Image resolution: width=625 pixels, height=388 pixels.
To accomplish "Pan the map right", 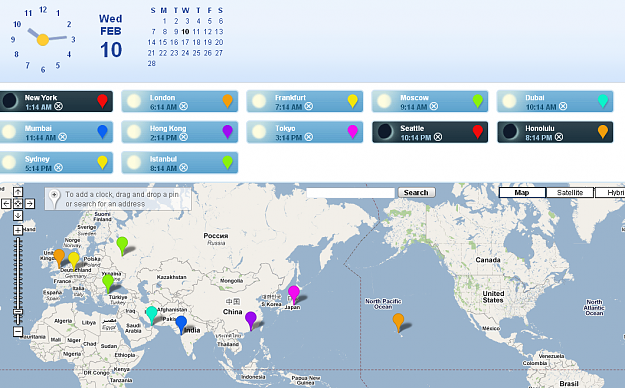I will click(30, 204).
